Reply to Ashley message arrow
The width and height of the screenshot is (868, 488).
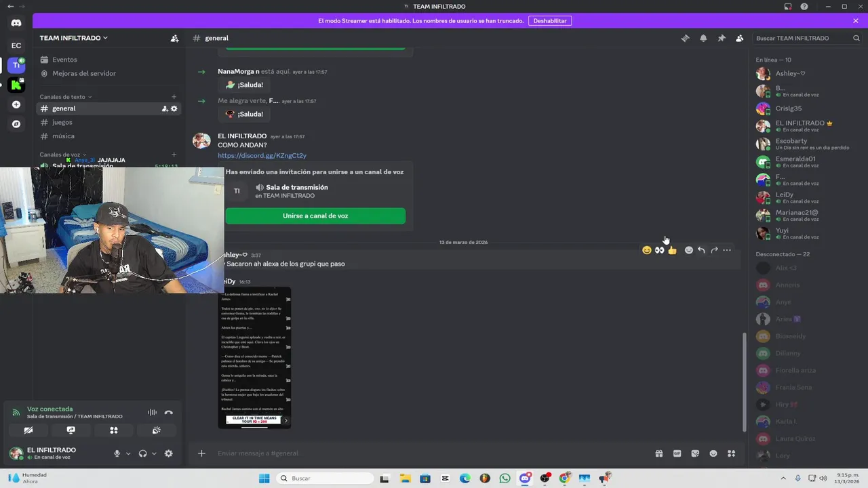click(x=701, y=250)
